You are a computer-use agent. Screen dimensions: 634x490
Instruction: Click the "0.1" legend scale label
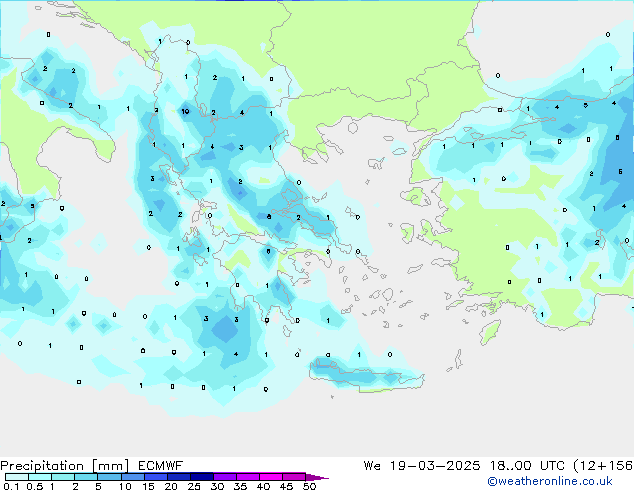pos(11,486)
